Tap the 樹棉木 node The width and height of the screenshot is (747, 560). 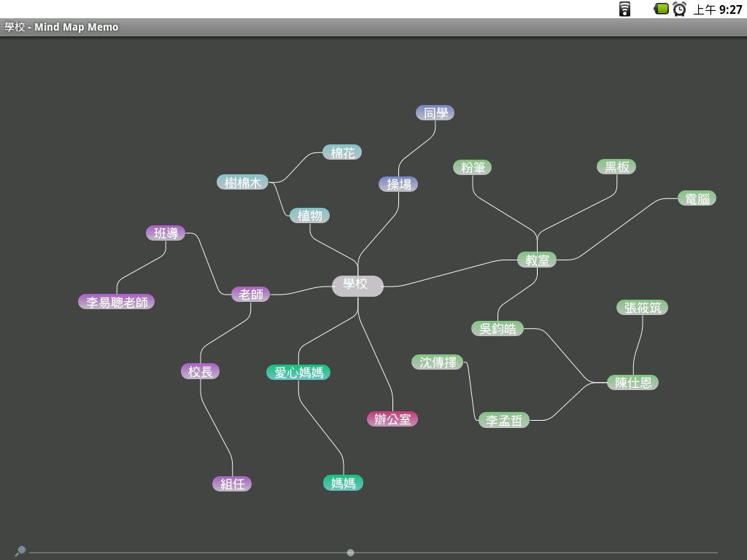tap(243, 182)
